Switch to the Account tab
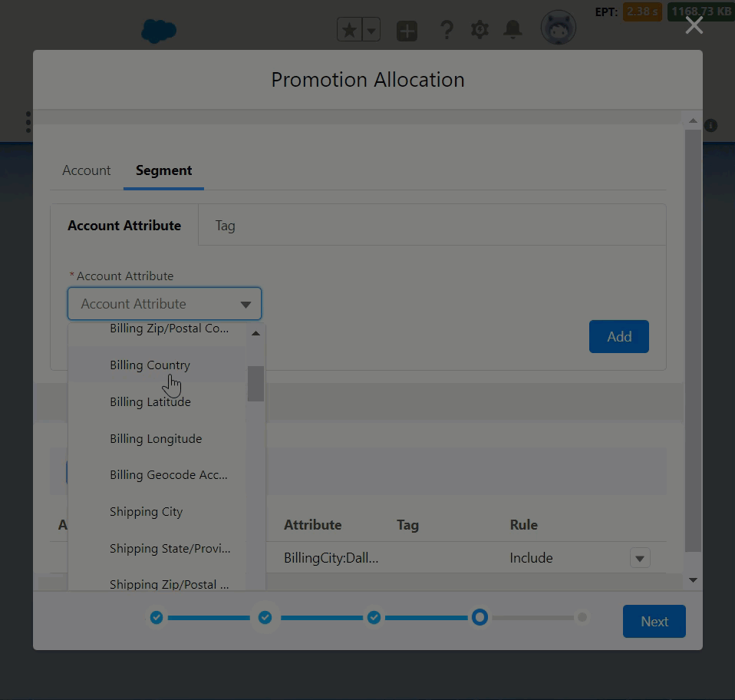Screen dimensions: 735x700 [x=87, y=170]
